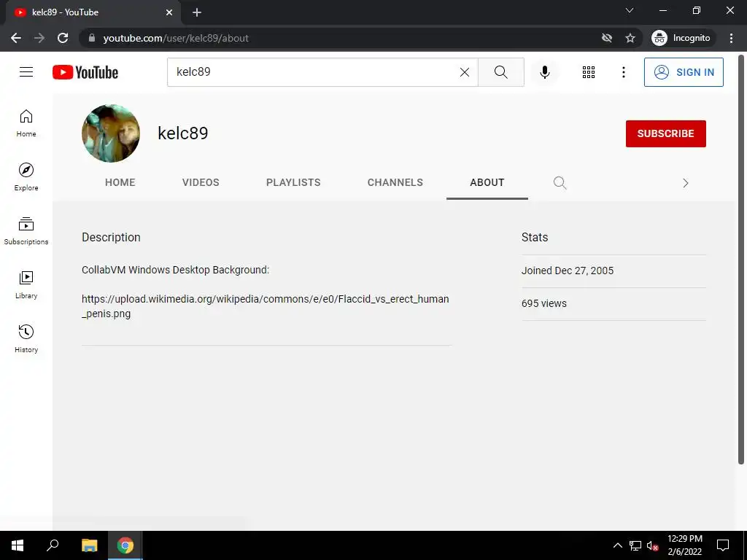Open the Windows Start menu
Image resolution: width=747 pixels, height=560 pixels.
tap(18, 545)
